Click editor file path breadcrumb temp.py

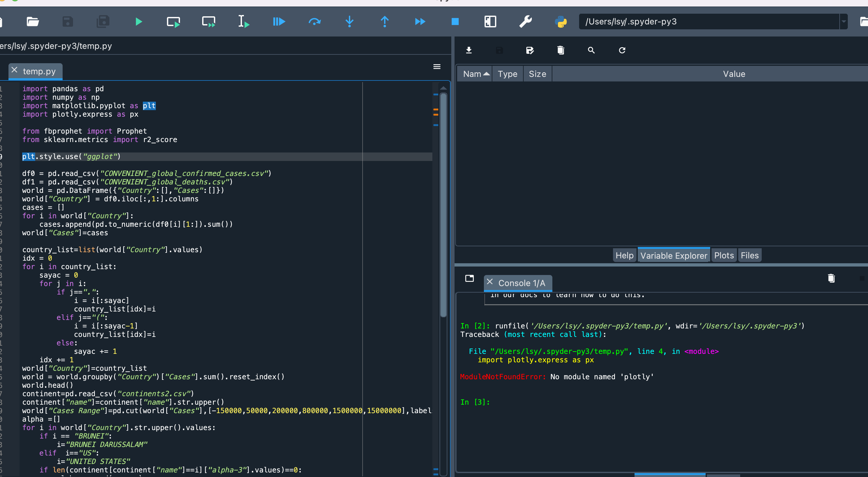(x=56, y=46)
